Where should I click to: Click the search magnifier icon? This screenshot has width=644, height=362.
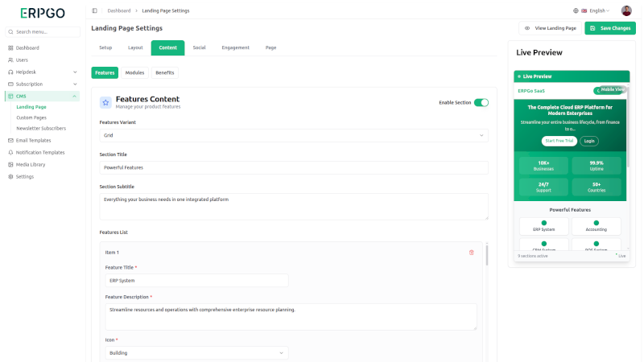point(10,32)
